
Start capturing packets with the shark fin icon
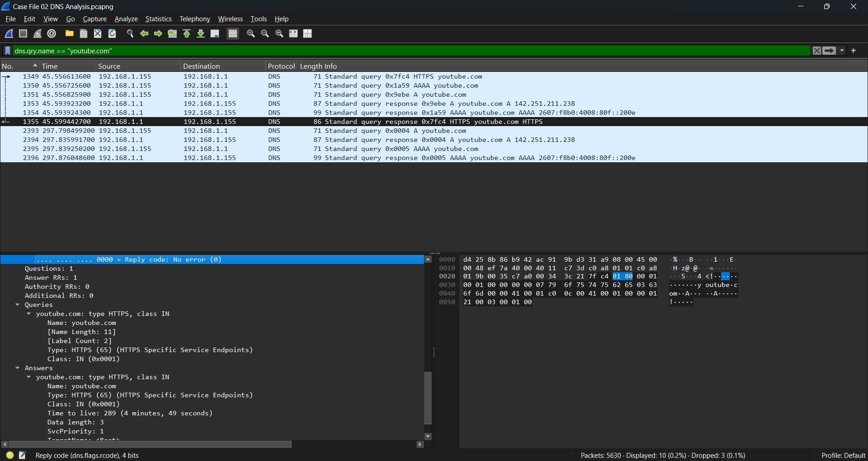pyautogui.click(x=9, y=33)
